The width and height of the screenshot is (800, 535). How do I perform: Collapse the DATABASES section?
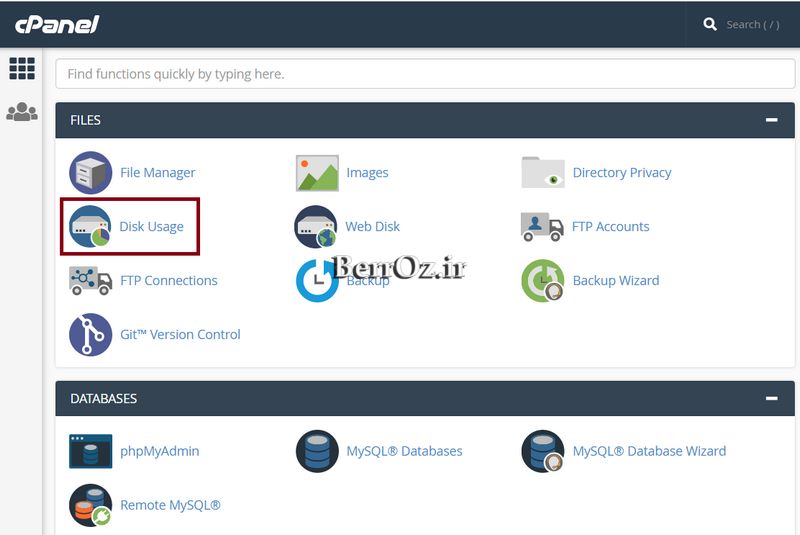pyautogui.click(x=771, y=398)
